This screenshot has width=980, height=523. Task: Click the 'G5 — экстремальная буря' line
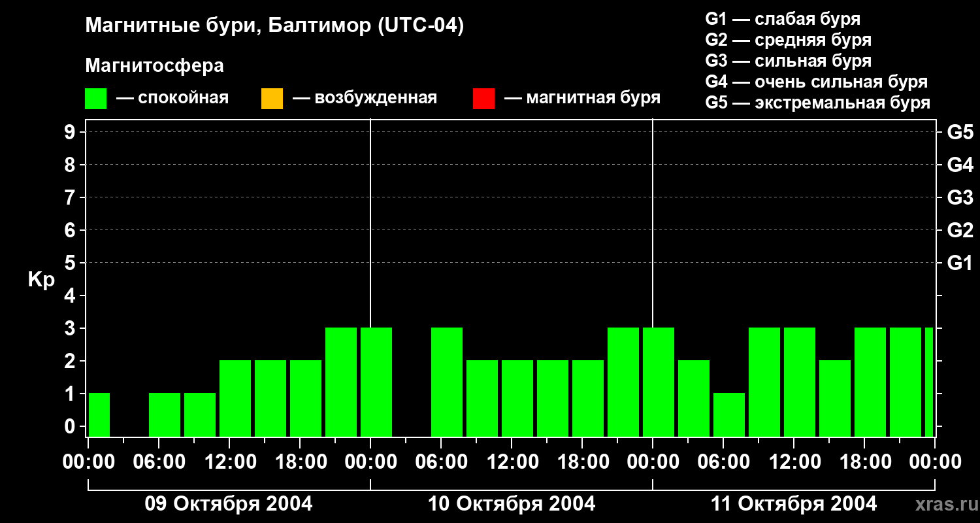818,103
